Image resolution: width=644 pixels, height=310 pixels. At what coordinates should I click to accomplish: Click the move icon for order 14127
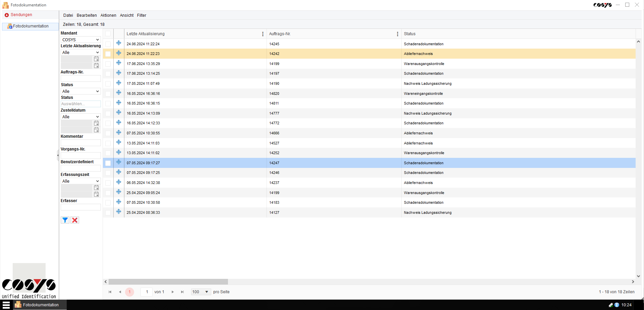coord(119,211)
